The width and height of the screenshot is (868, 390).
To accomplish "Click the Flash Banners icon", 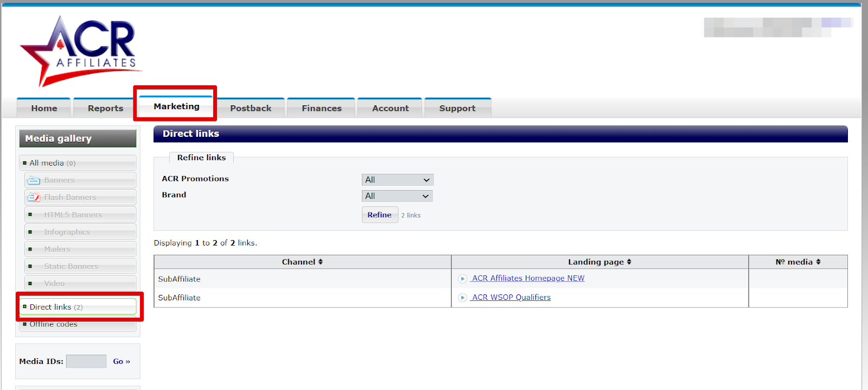I will (34, 198).
